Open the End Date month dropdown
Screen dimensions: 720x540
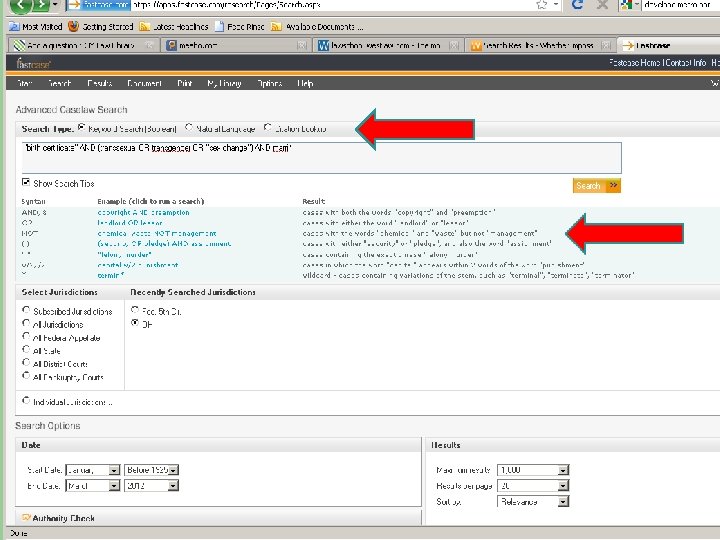point(93,485)
